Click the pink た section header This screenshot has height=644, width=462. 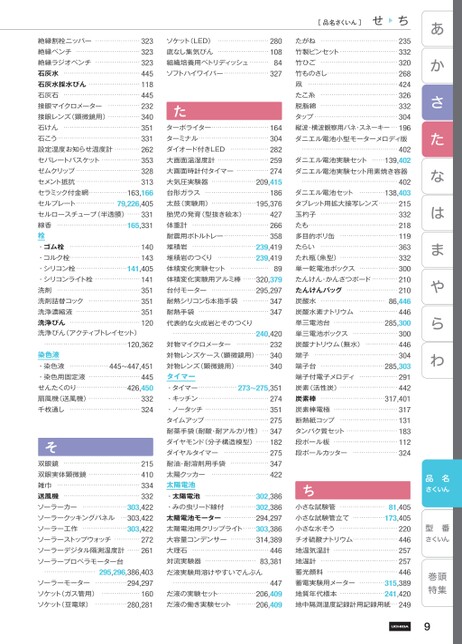[224, 111]
